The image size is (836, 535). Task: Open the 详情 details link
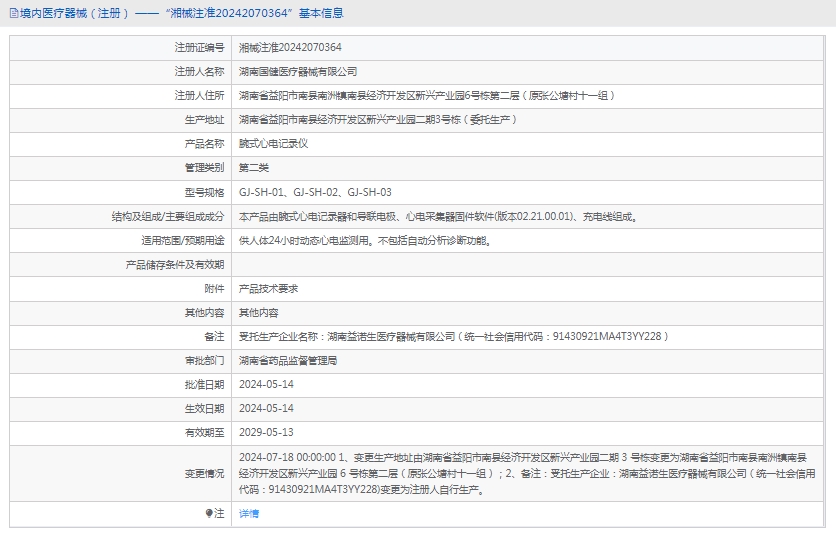coord(249,513)
